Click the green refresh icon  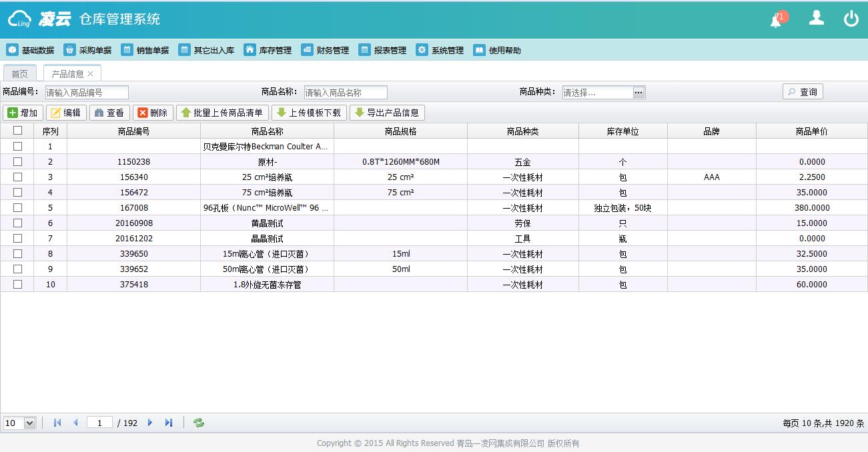(x=199, y=423)
